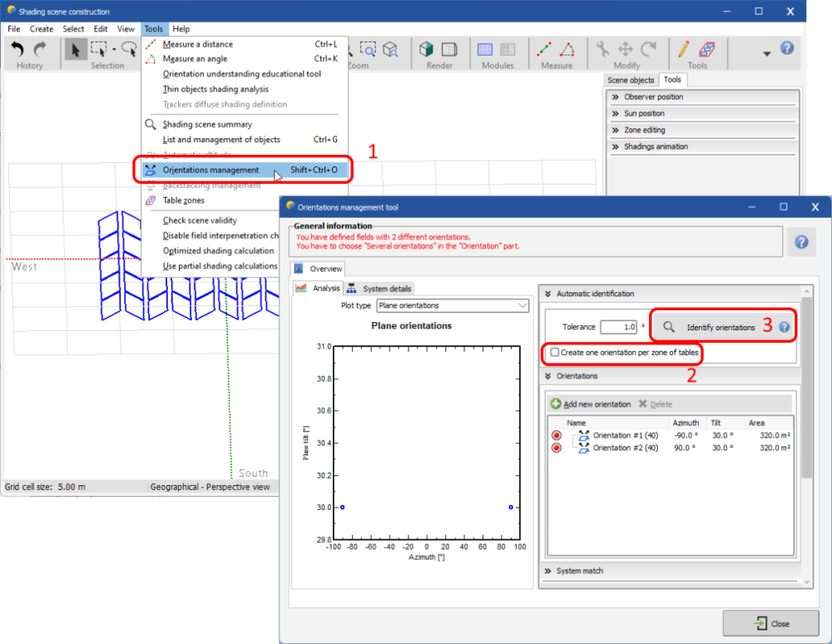Screen dimensions: 832x644
Task: Switch to the System details tab
Action: point(379,289)
